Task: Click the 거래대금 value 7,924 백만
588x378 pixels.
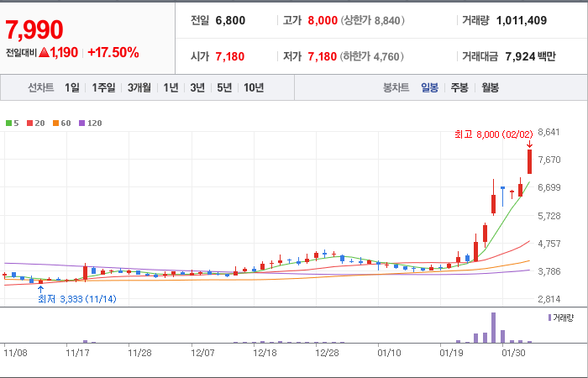Action: (530, 56)
